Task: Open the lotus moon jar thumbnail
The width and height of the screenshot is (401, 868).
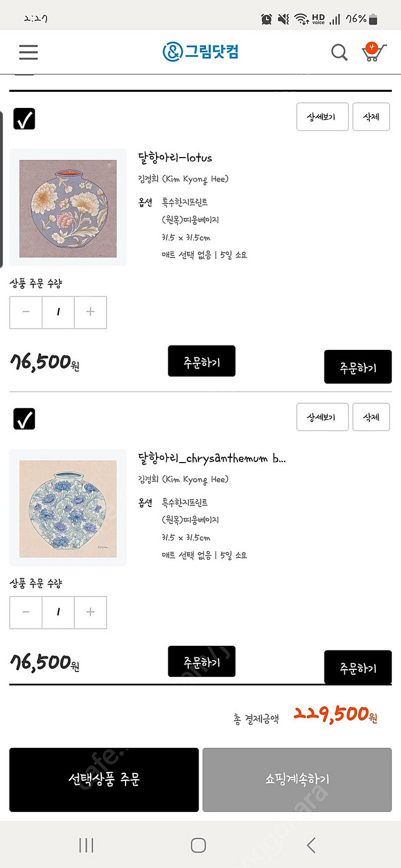Action: 68,208
